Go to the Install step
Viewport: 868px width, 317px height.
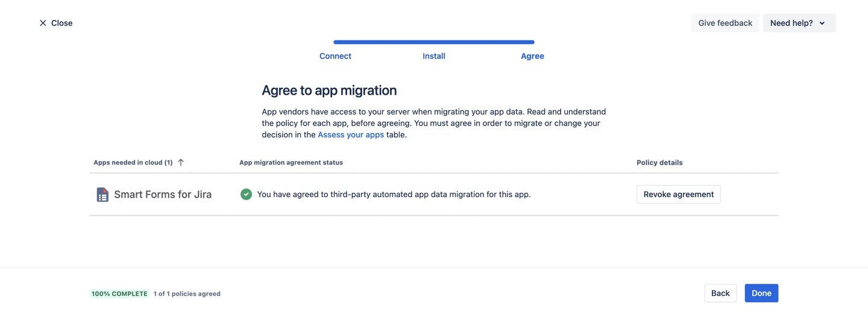[433, 56]
